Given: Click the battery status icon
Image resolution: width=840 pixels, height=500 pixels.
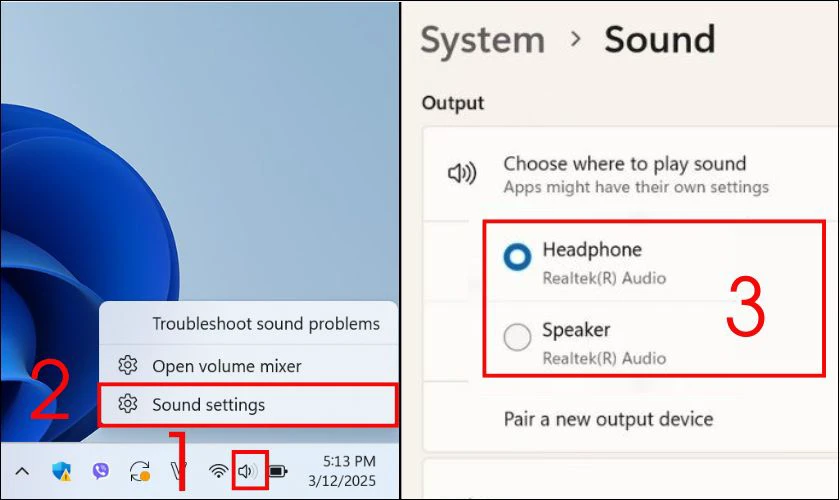Looking at the screenshot, I should [x=278, y=472].
